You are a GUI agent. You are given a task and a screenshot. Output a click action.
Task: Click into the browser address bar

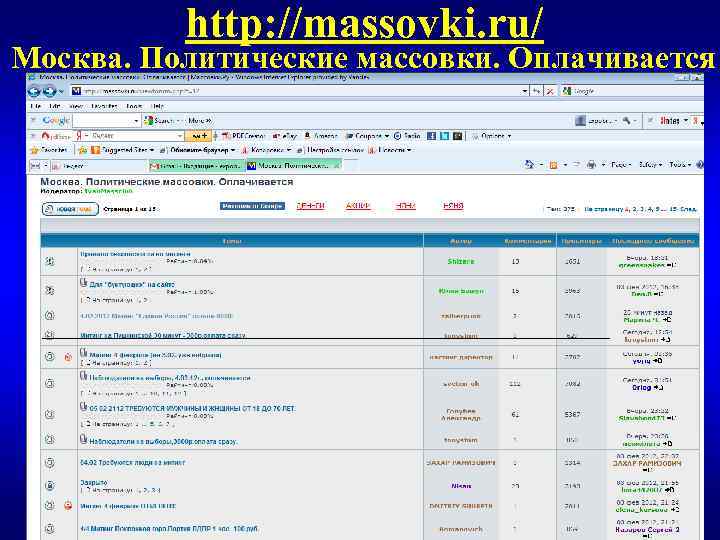[x=296, y=91]
